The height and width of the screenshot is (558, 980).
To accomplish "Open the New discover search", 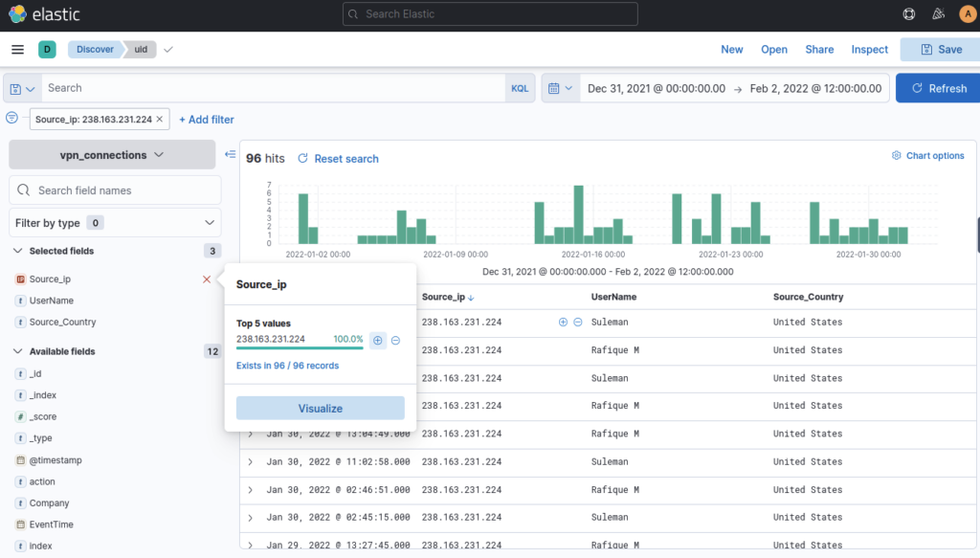I will [x=732, y=50].
